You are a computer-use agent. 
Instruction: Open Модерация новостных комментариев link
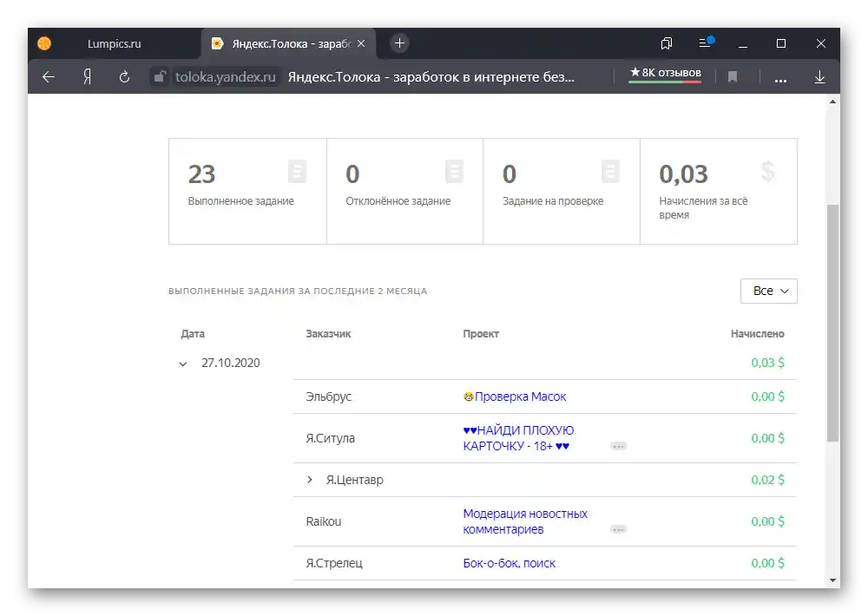[x=525, y=521]
